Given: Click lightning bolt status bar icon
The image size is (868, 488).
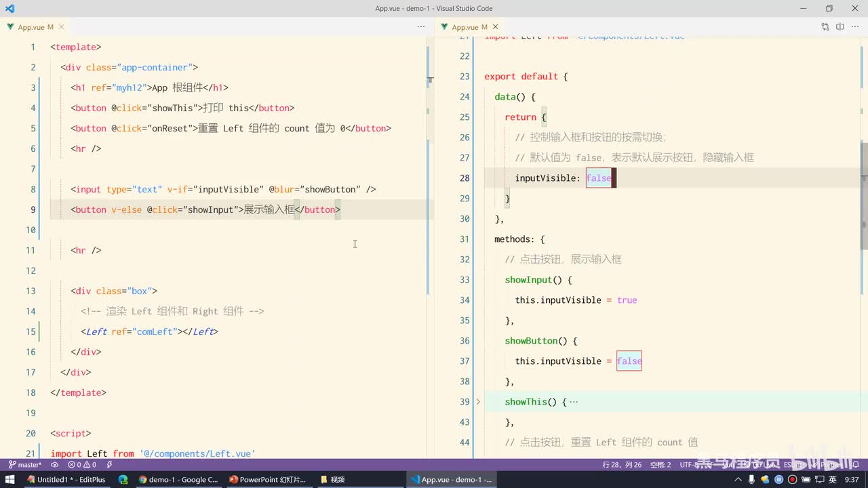Looking at the screenshot, I should (109, 465).
